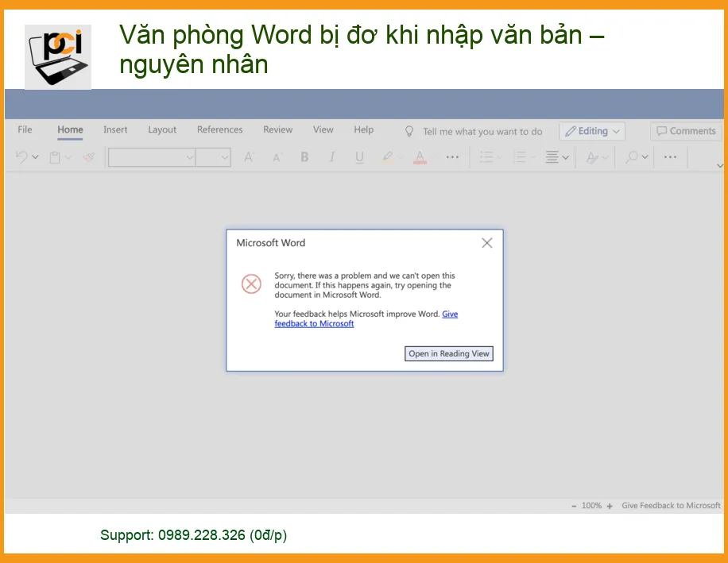This screenshot has width=728, height=563.
Task: Click the Bullets list icon
Action: pyautogui.click(x=486, y=157)
